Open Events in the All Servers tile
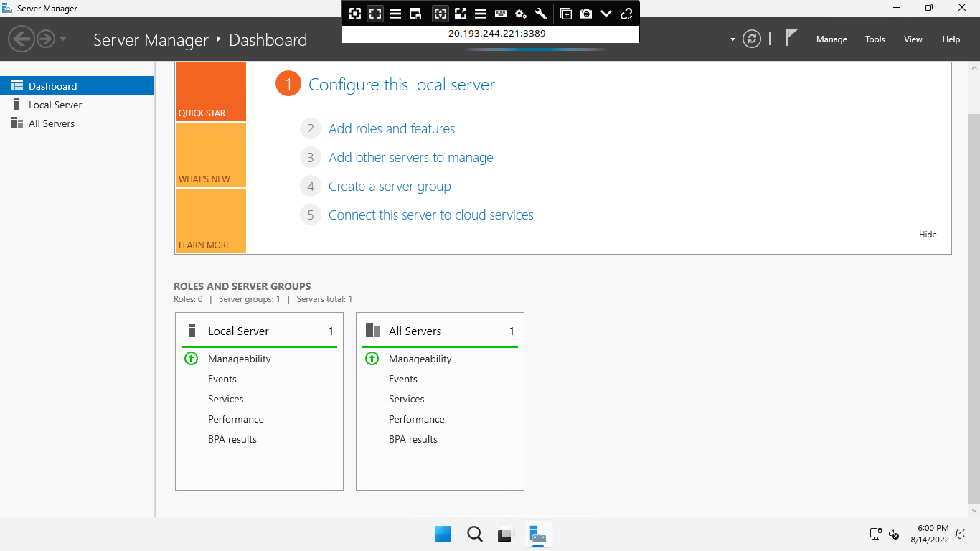 tap(403, 379)
